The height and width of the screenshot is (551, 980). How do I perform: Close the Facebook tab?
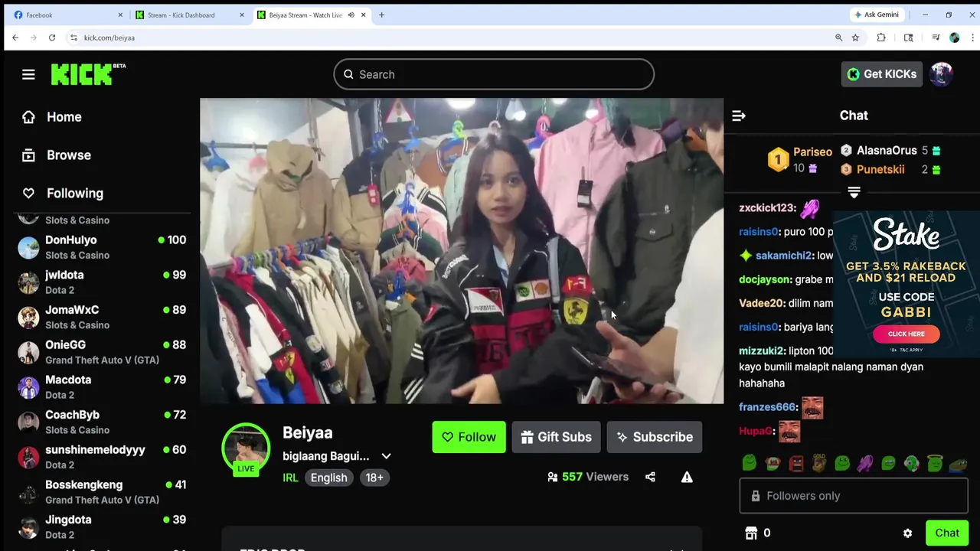coord(120,15)
